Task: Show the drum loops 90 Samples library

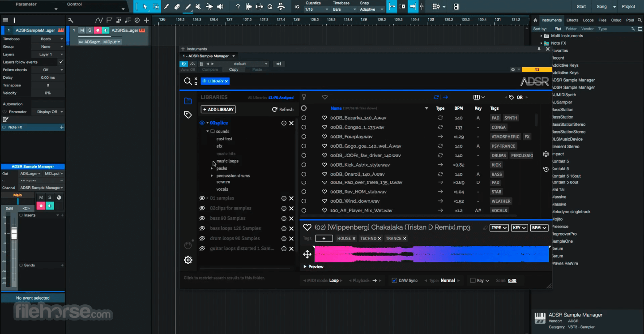Action: pos(202,239)
